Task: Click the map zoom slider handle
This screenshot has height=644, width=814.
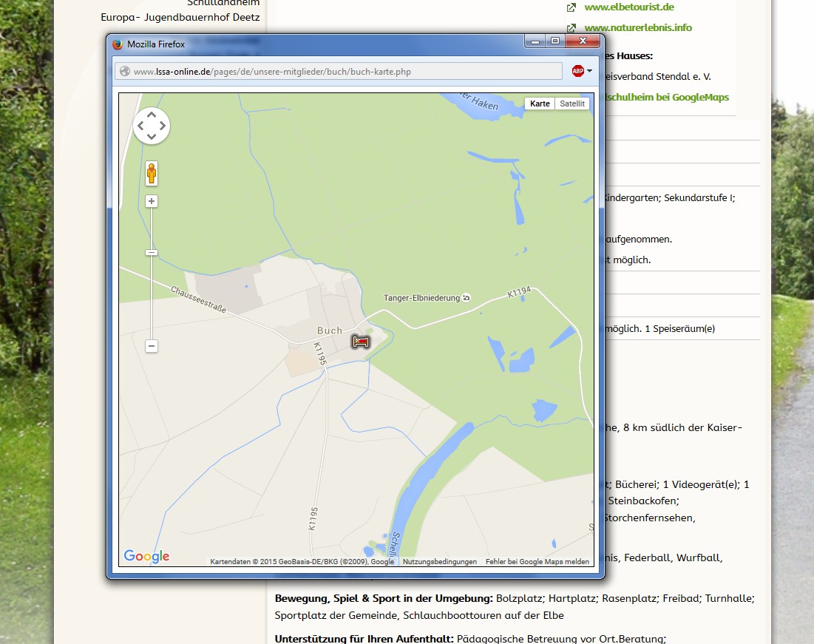Action: click(x=151, y=252)
